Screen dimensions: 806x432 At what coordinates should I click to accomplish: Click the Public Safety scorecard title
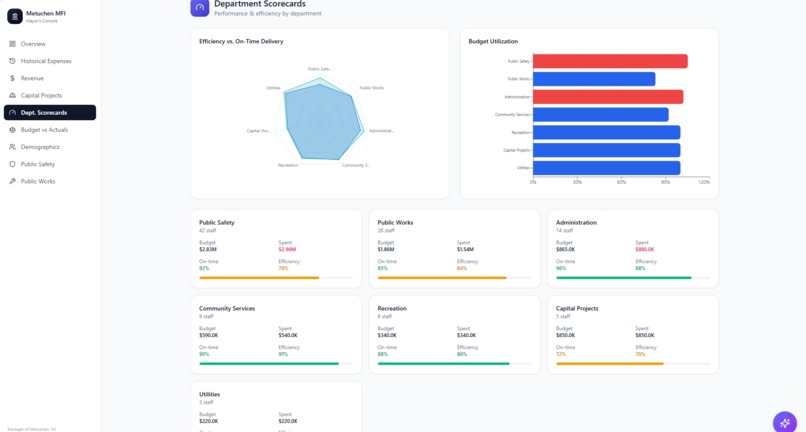coord(216,223)
